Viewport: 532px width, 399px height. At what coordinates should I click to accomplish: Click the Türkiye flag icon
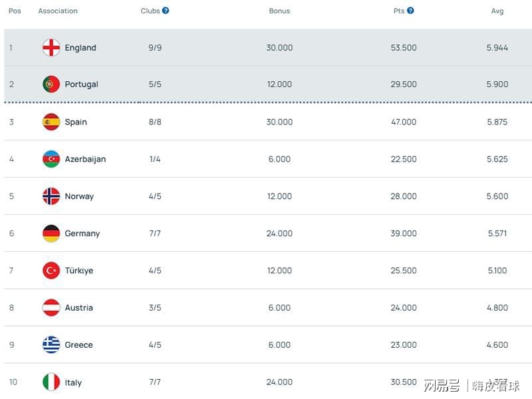coord(51,271)
